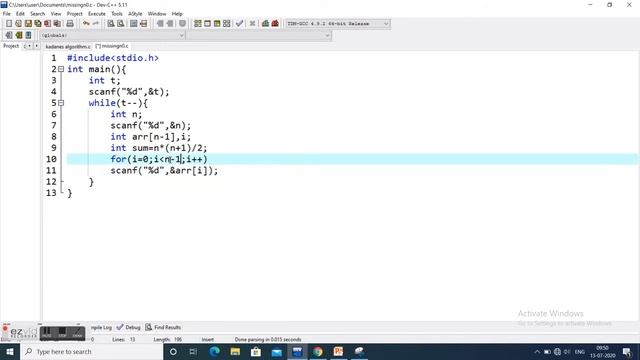Open File Explorer from the taskbar

tap(235, 351)
